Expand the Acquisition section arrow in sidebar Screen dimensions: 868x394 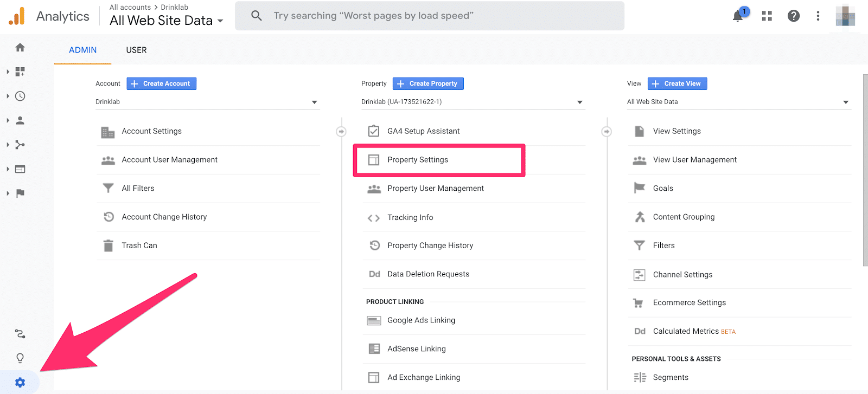click(x=8, y=145)
